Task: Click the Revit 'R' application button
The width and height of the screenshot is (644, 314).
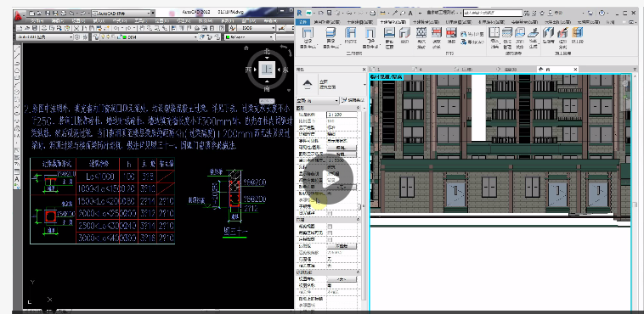Action: pos(299,13)
